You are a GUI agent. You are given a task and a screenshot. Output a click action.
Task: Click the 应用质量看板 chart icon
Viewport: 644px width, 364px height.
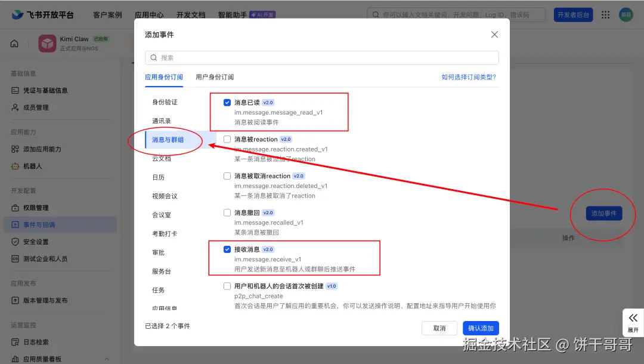pos(15,359)
